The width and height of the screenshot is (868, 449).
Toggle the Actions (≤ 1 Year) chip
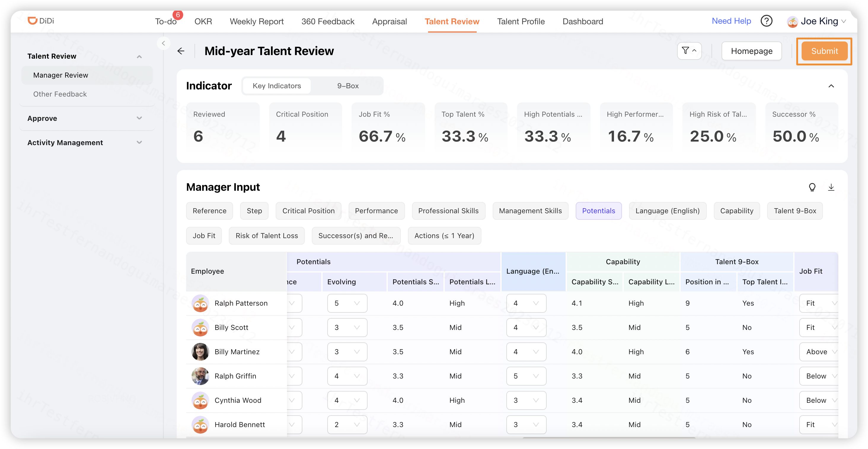444,236
